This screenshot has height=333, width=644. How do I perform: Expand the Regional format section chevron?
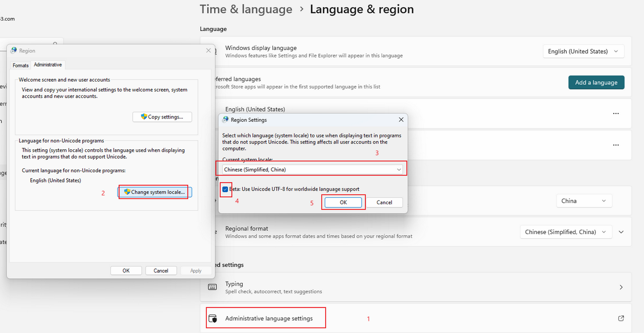coord(621,232)
